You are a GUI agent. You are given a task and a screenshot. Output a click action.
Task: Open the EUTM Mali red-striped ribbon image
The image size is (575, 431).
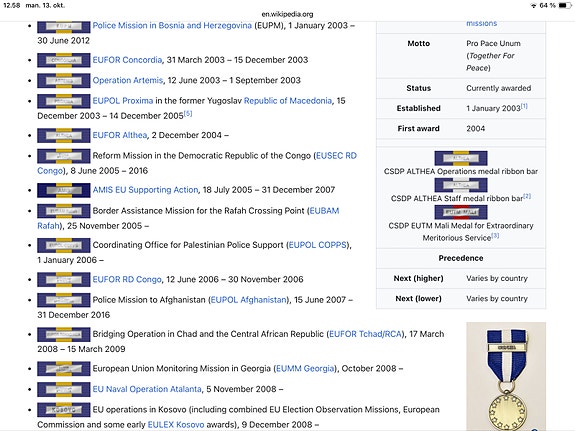[461, 212]
